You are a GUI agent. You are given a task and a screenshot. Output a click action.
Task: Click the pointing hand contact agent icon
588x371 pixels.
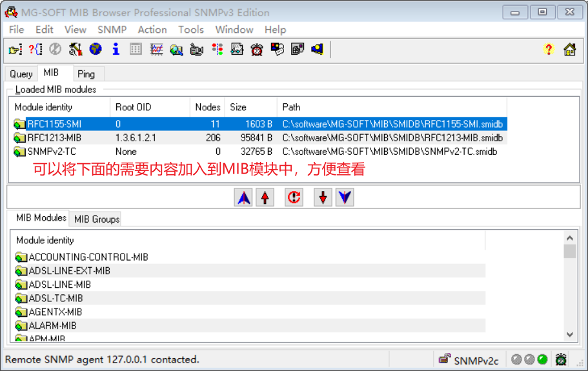(15, 49)
